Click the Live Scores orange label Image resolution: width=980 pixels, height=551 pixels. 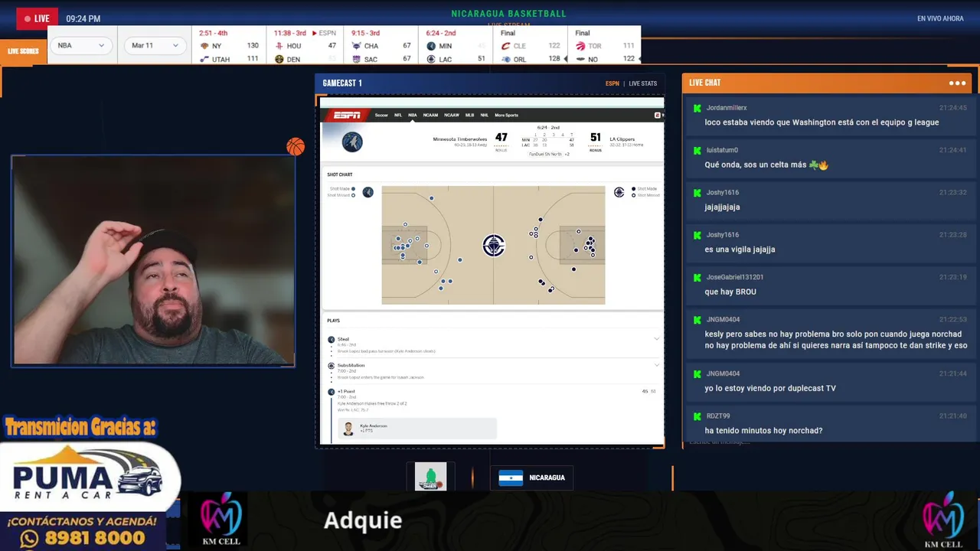23,51
